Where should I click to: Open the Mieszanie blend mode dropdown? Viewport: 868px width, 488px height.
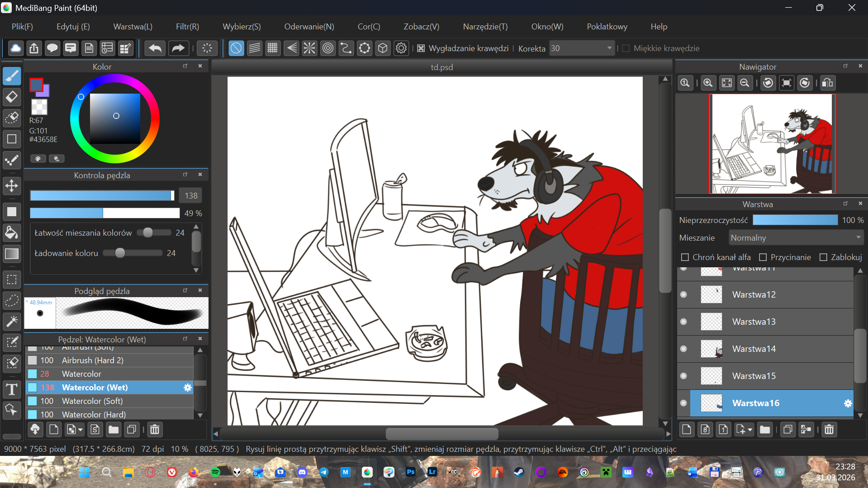[x=796, y=238]
